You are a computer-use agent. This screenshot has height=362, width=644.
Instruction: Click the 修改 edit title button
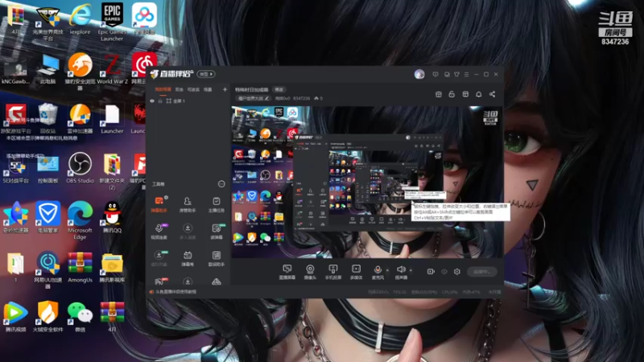click(x=279, y=89)
